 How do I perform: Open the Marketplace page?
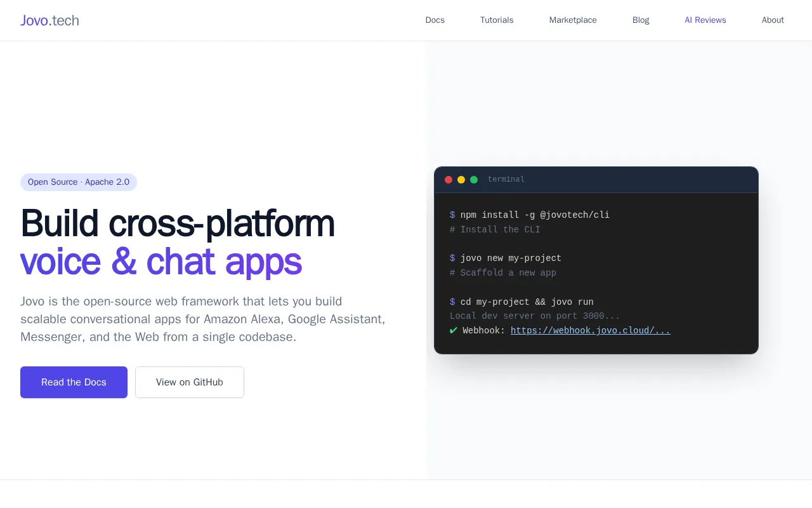point(573,20)
